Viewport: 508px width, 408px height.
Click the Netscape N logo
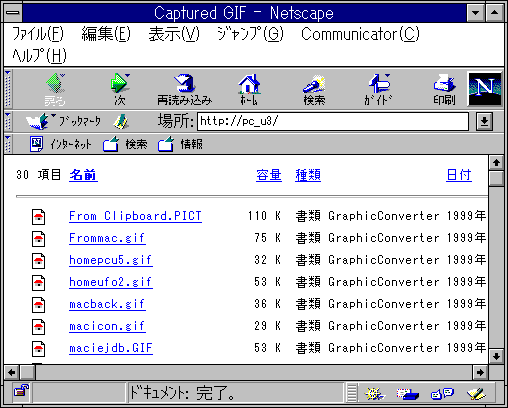pyautogui.click(x=485, y=89)
